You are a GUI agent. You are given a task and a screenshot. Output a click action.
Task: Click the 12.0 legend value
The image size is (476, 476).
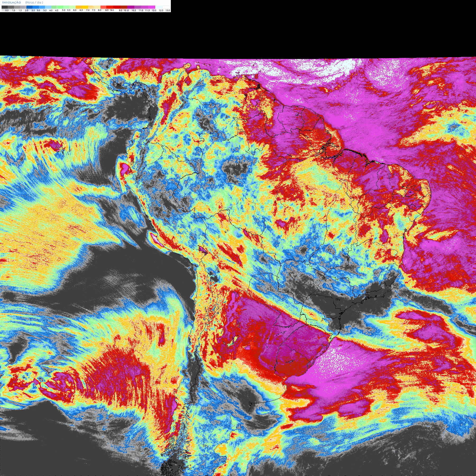[154, 10]
